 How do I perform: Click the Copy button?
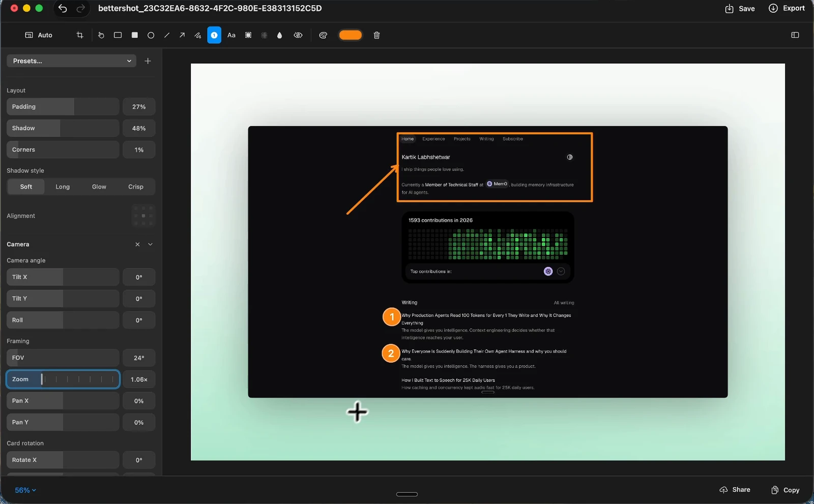point(785,490)
